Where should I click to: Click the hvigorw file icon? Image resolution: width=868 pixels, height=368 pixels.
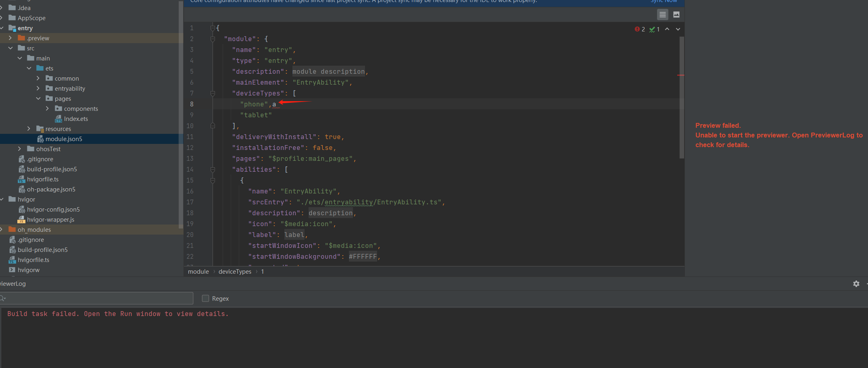click(12, 270)
